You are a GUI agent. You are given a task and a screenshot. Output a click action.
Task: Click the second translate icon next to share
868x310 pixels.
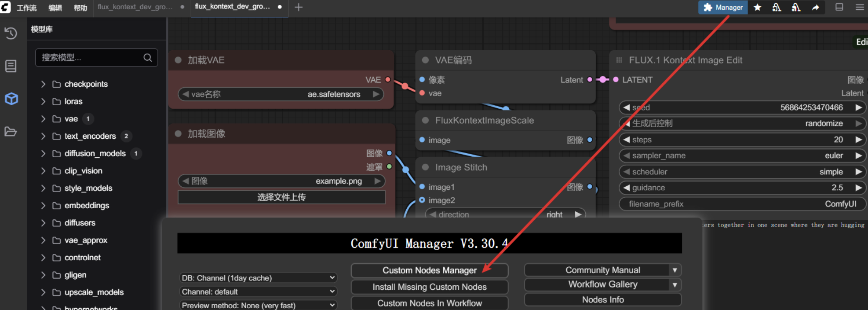coord(796,7)
